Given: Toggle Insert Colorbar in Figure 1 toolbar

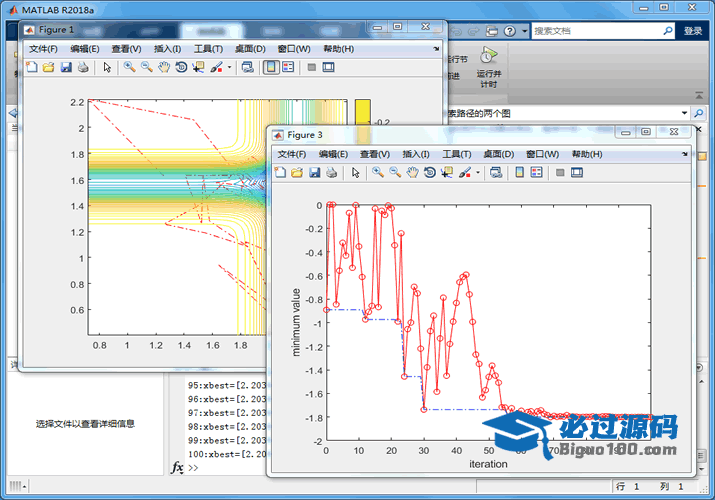Looking at the screenshot, I should click(x=271, y=67).
